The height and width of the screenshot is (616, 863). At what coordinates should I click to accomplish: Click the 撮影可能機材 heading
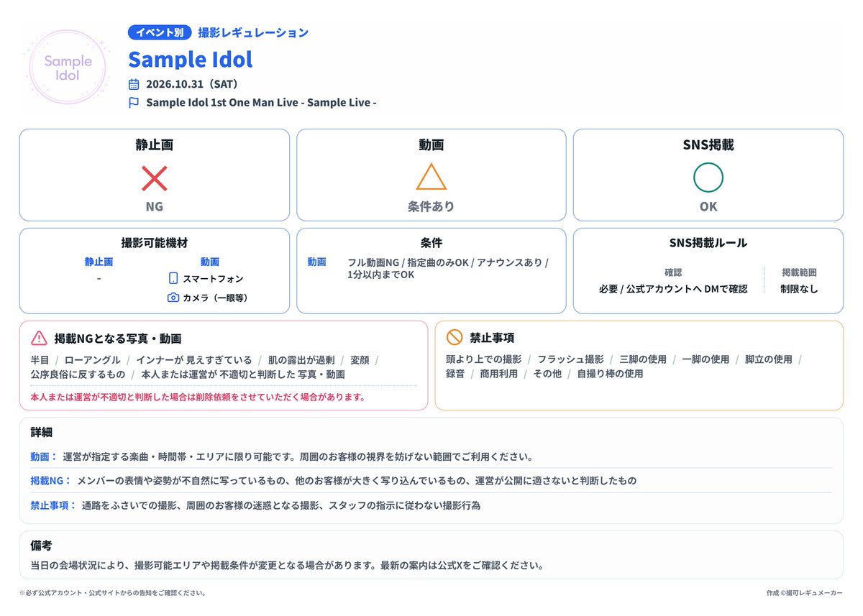155,243
